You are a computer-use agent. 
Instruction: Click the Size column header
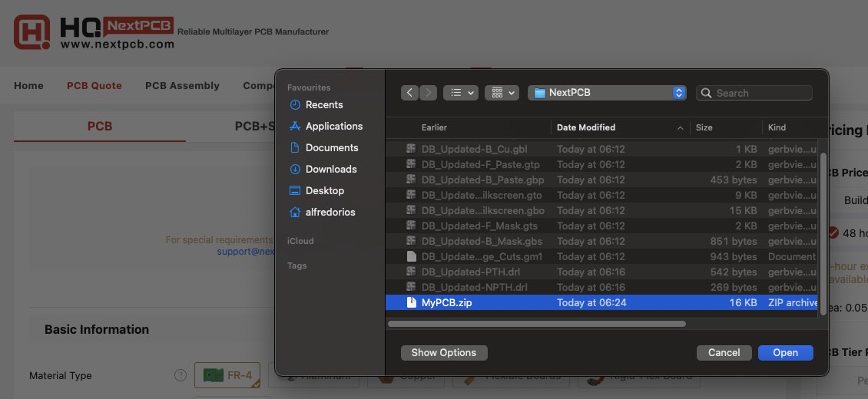(704, 127)
